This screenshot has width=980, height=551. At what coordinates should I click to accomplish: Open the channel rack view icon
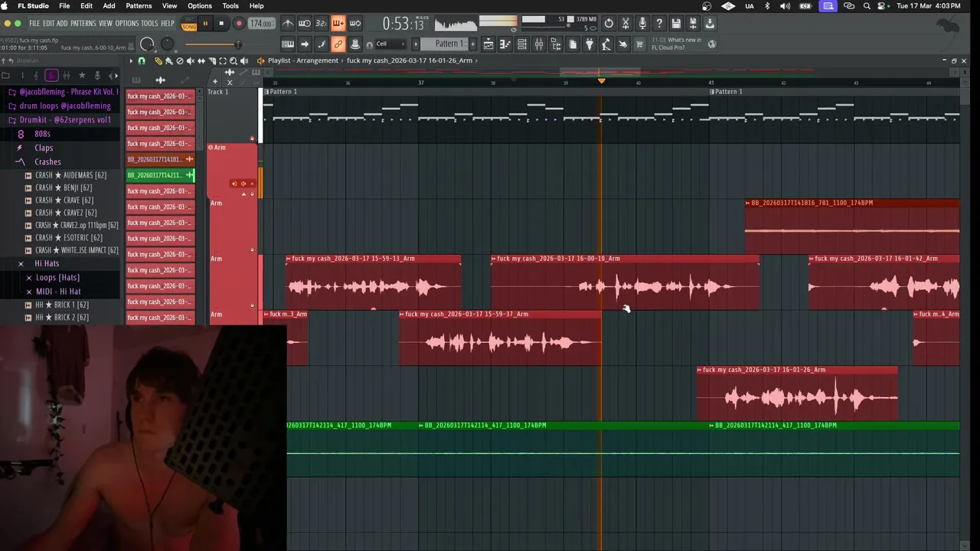(x=522, y=44)
